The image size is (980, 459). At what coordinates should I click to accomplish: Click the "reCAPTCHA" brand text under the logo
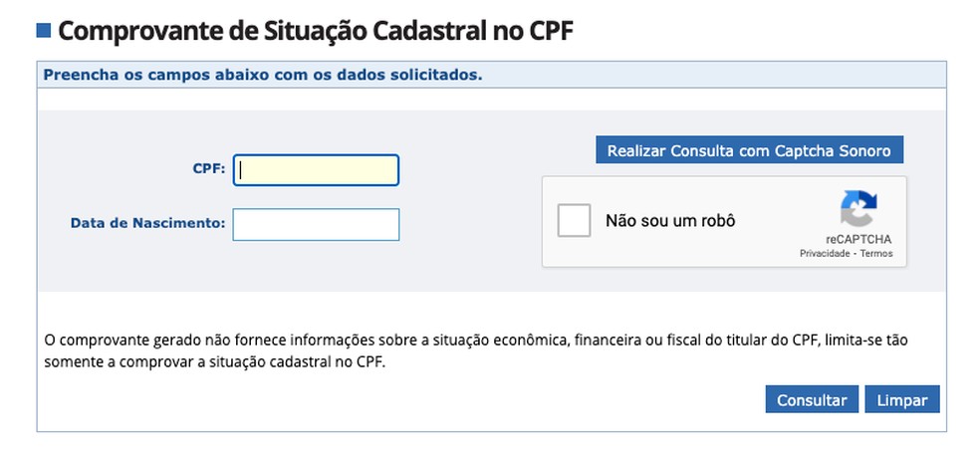tap(858, 240)
